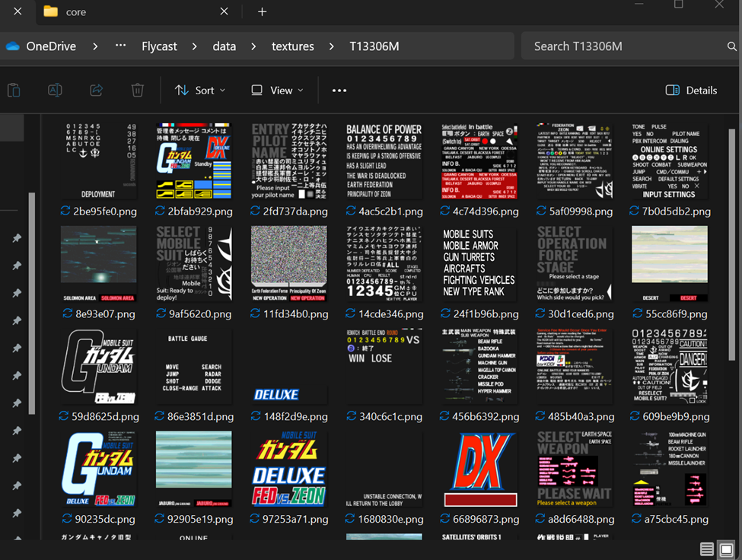Click file name a75cbc45.png
Viewport: 742px width, 560px height.
pyautogui.click(x=677, y=520)
